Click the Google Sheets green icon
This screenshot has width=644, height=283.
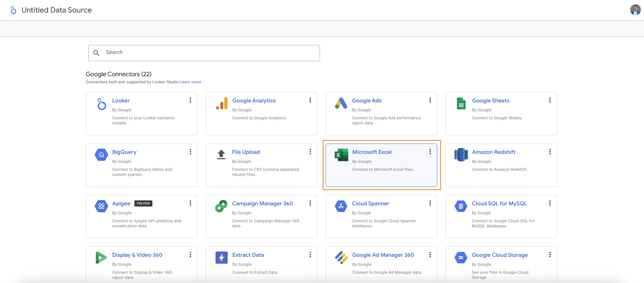coord(461,103)
